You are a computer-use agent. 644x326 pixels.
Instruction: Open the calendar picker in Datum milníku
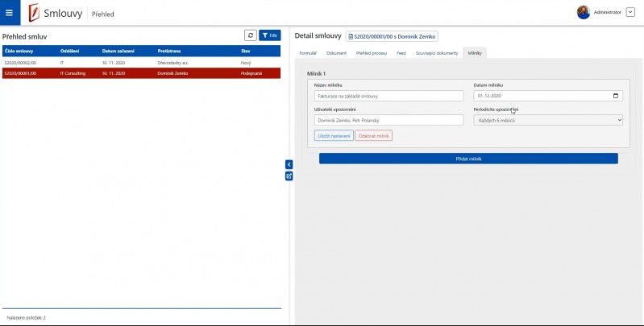pyautogui.click(x=617, y=96)
